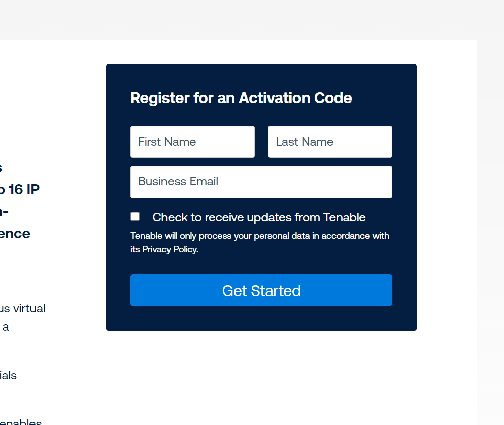Click the 'First Name' placeholder text
504x425 pixels.
pyautogui.click(x=167, y=142)
